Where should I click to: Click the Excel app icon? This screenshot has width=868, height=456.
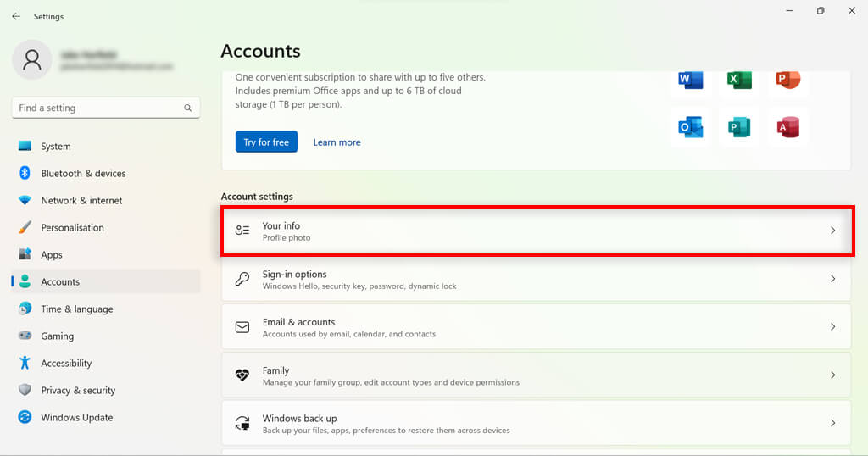tap(739, 81)
